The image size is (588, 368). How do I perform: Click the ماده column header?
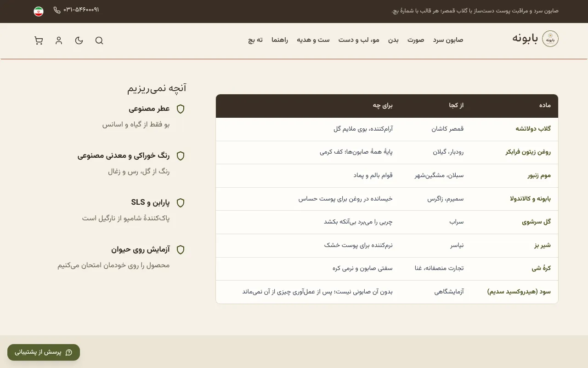coord(545,105)
